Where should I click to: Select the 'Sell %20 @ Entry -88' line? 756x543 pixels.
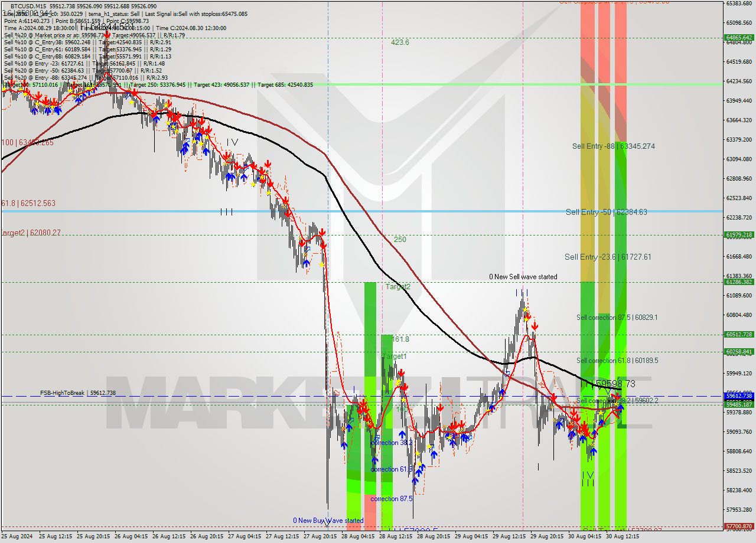[86, 77]
